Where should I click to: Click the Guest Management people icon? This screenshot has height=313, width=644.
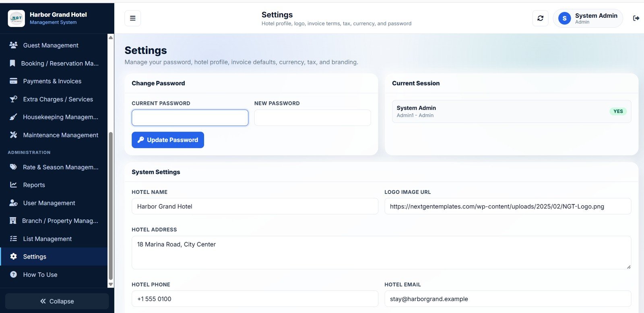point(13,45)
